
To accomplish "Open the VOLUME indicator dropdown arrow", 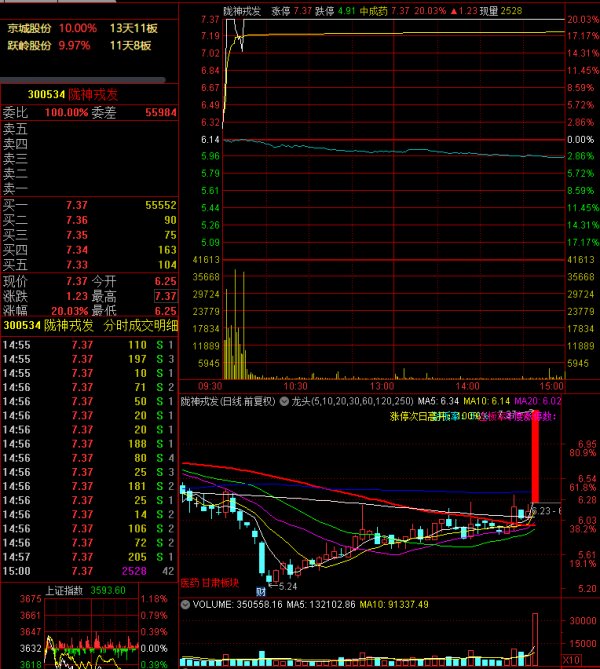I will coord(185,605).
